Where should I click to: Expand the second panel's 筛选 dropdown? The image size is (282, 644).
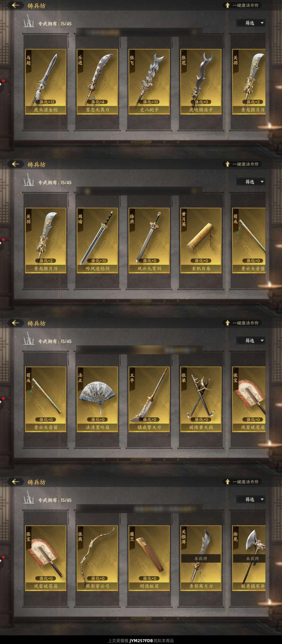click(251, 182)
